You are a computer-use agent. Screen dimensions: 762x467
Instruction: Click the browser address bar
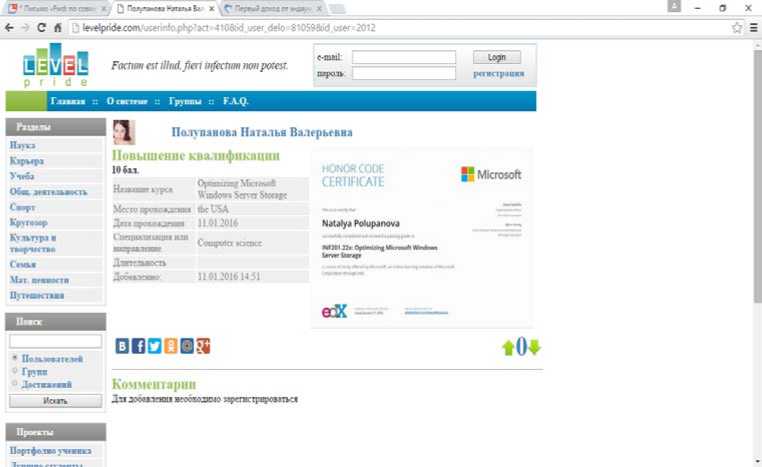[x=398, y=28]
